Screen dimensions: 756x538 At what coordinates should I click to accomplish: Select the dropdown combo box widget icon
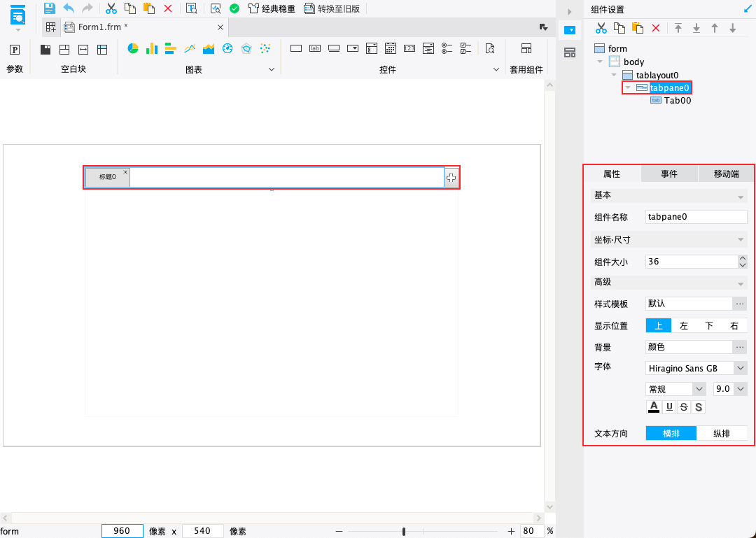(x=353, y=48)
